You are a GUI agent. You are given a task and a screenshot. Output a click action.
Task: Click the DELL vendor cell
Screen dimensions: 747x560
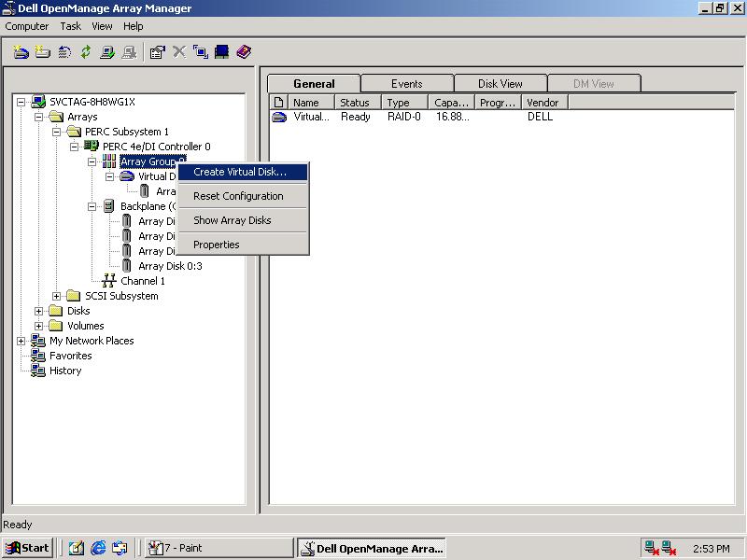click(541, 117)
